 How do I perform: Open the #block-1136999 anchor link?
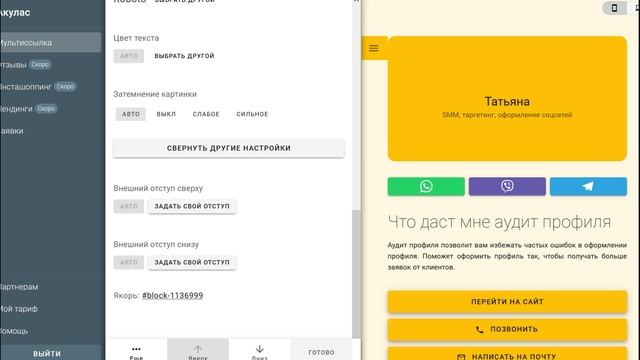172,296
